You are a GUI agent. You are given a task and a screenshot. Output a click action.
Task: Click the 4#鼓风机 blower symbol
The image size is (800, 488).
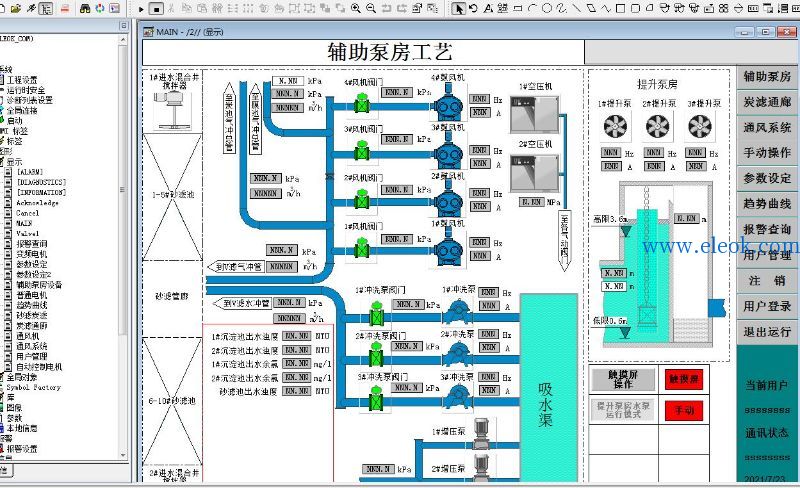click(x=448, y=104)
